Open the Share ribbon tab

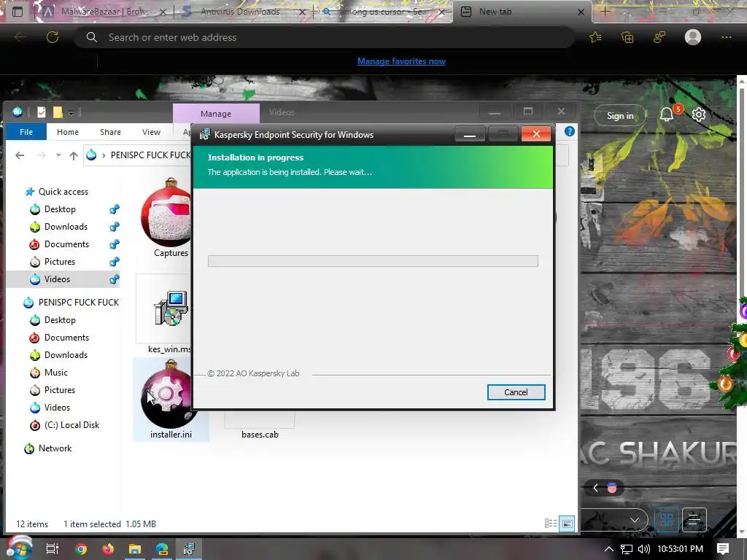(x=110, y=132)
